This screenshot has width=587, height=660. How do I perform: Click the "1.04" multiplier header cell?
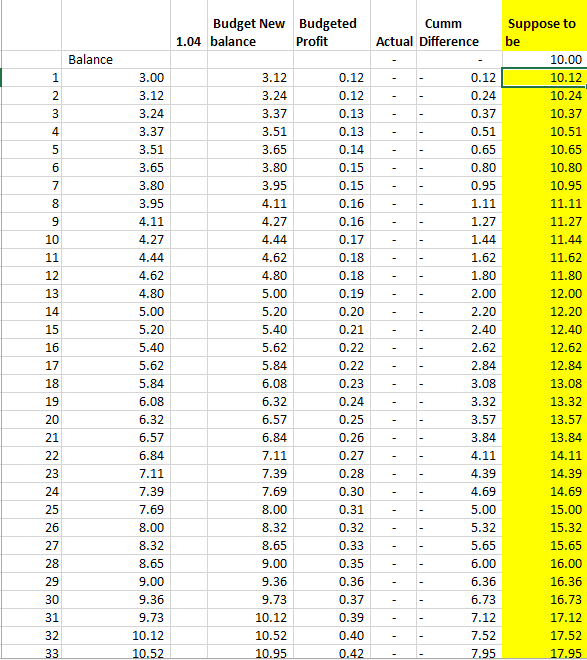189,25
